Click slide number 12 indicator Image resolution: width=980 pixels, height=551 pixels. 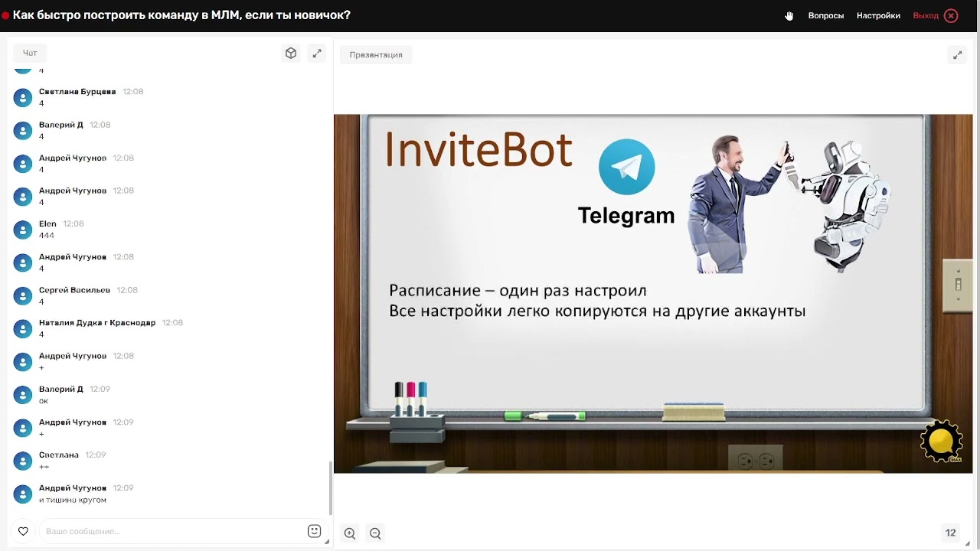(950, 533)
